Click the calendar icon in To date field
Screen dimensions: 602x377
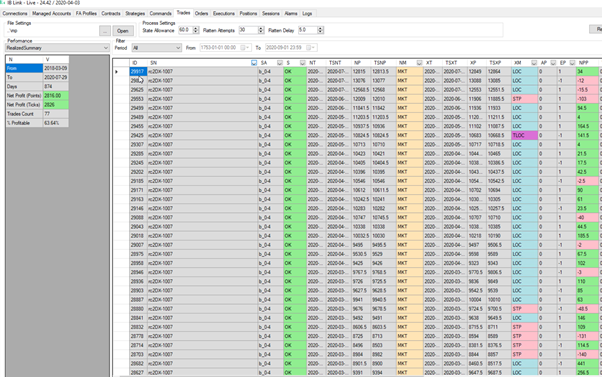[x=308, y=48]
